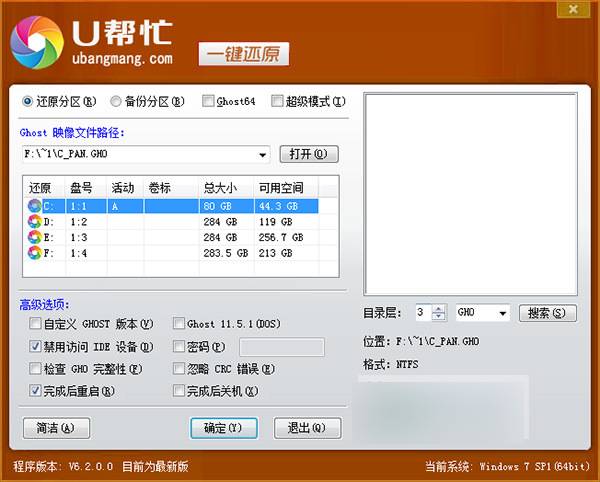Expand the GHO file type dropdown
Viewport: 600px width, 482px height.
[x=502, y=313]
